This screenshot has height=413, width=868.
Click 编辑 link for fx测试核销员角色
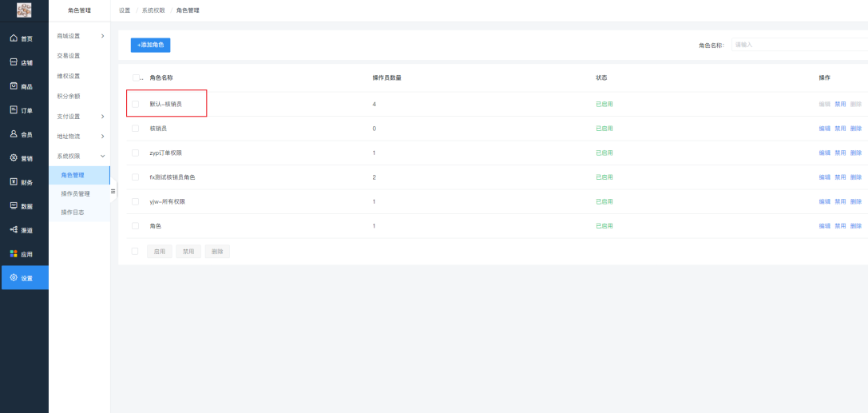[x=824, y=177]
